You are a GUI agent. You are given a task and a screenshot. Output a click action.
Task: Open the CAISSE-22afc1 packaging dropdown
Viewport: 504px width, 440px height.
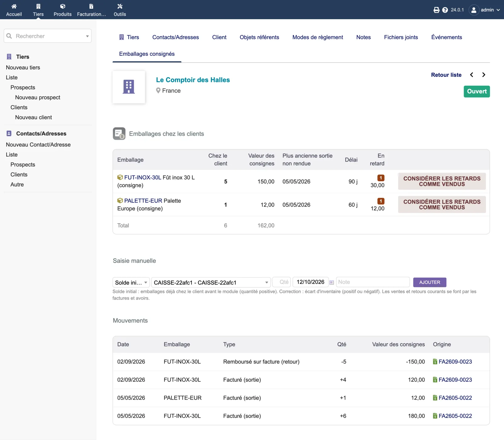click(x=211, y=283)
